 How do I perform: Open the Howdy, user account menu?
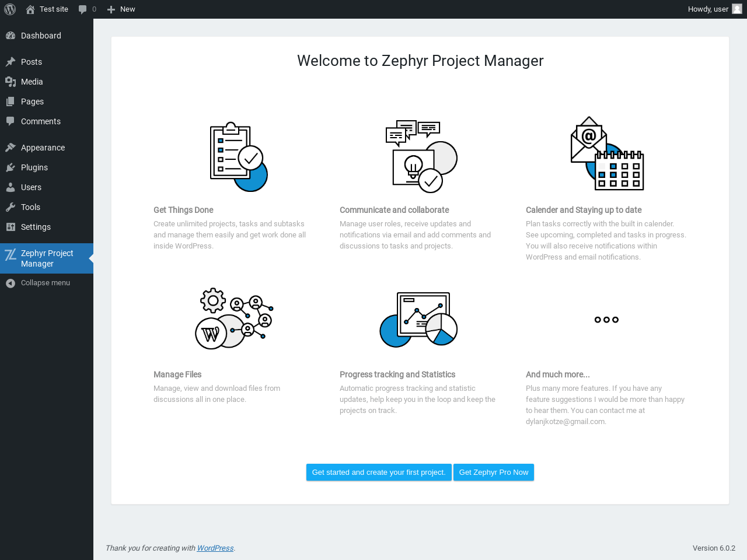(x=715, y=9)
